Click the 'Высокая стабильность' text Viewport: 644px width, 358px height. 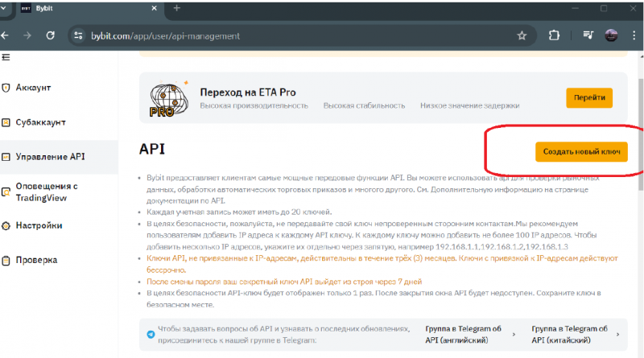(364, 105)
